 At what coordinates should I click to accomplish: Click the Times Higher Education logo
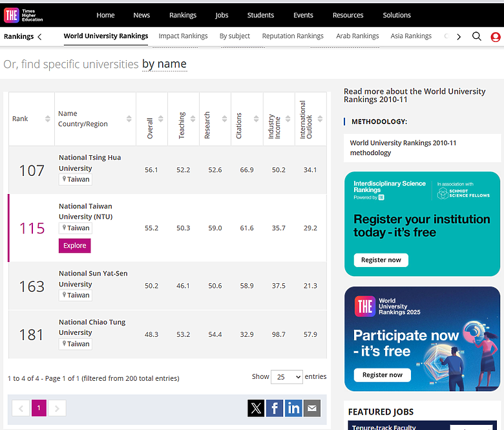coord(23,15)
